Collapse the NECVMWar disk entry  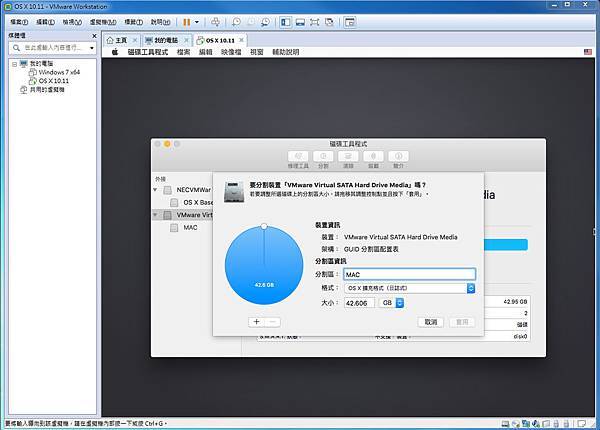click(155, 190)
